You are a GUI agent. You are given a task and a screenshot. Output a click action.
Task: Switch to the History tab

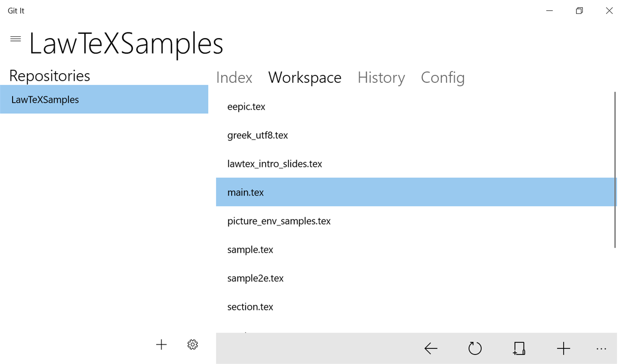(x=381, y=78)
